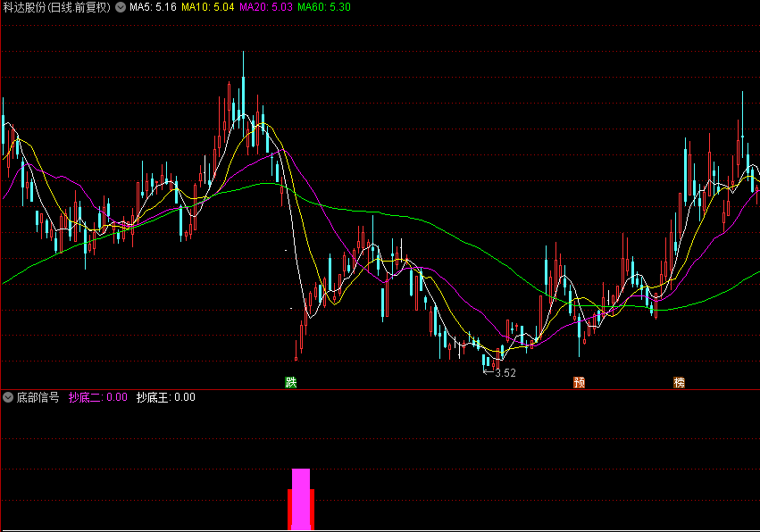Select the green MA60 value label
760x532 pixels.
tap(324, 7)
